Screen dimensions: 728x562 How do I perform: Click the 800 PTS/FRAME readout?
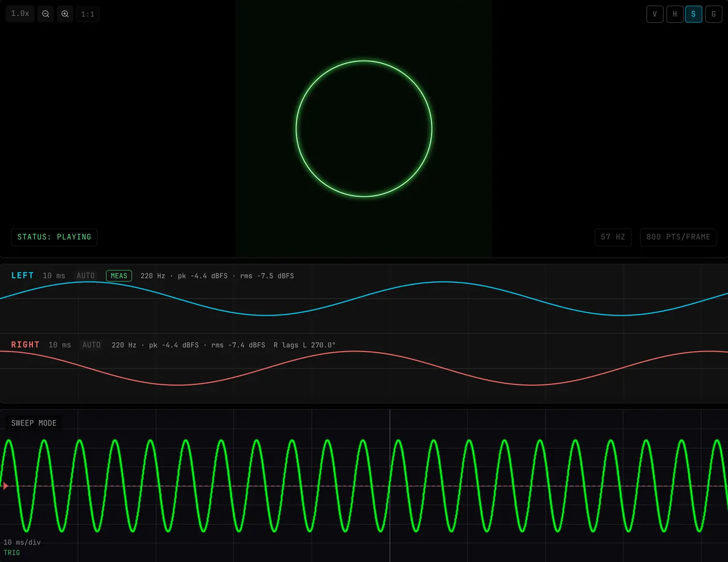678,237
